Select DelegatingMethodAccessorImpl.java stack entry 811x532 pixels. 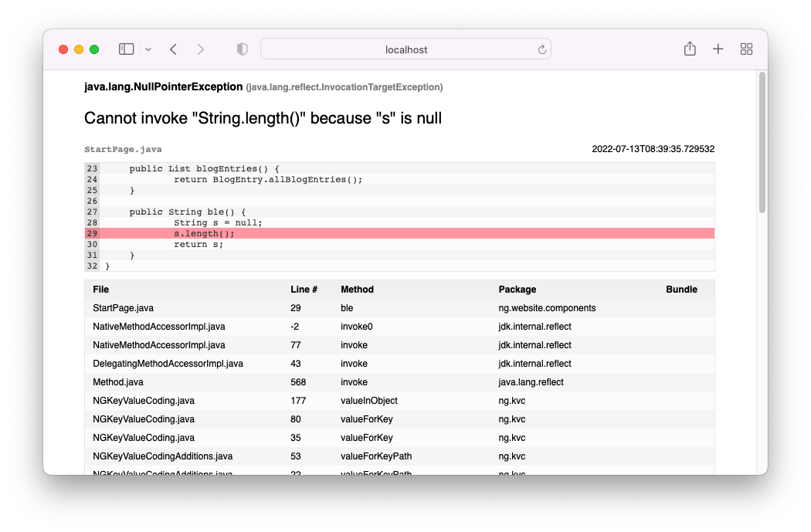click(168, 364)
